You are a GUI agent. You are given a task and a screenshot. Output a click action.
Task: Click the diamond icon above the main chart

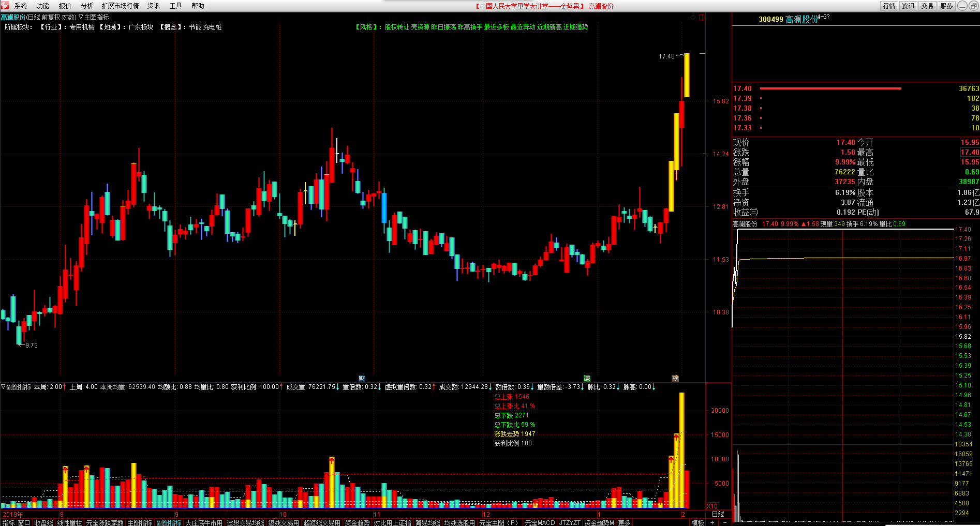[693, 18]
